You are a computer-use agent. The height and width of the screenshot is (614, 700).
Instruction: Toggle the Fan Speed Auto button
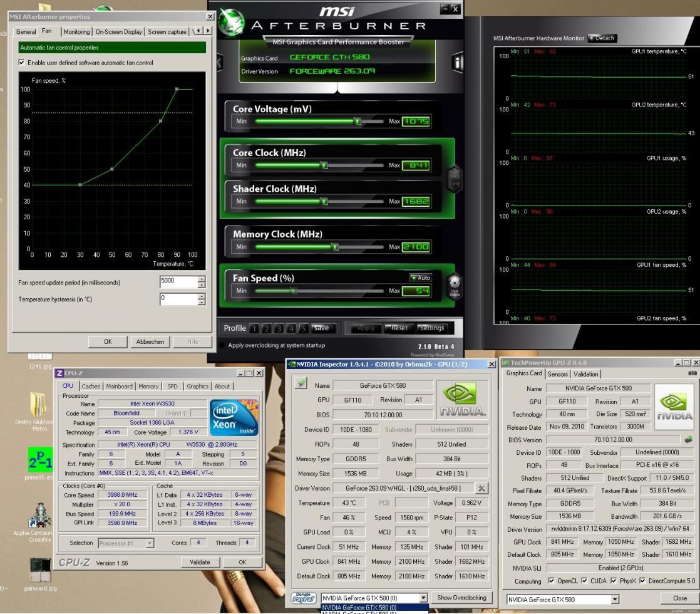coord(420,278)
